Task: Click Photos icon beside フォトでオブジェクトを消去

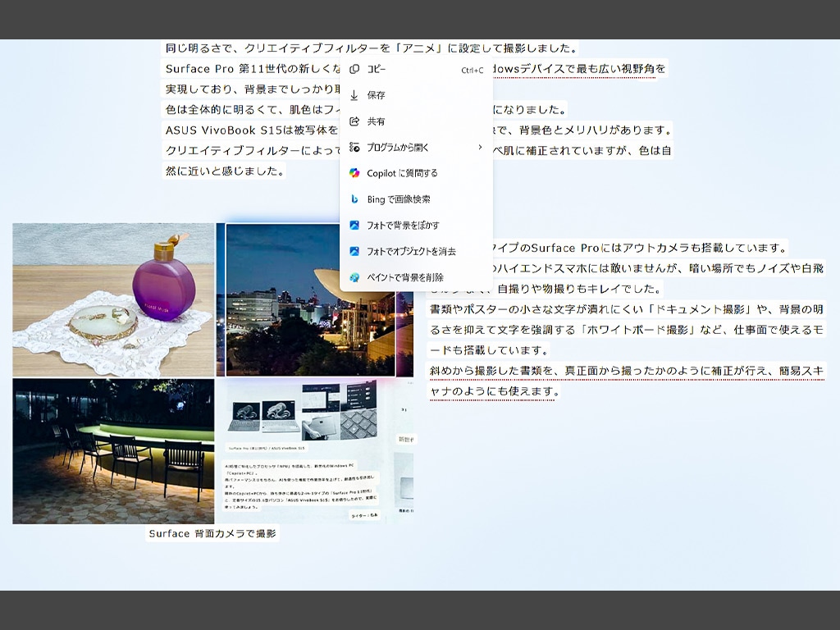Action: click(354, 251)
